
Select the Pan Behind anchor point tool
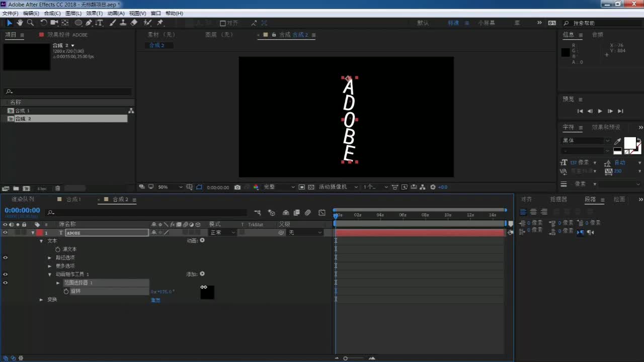tap(65, 23)
